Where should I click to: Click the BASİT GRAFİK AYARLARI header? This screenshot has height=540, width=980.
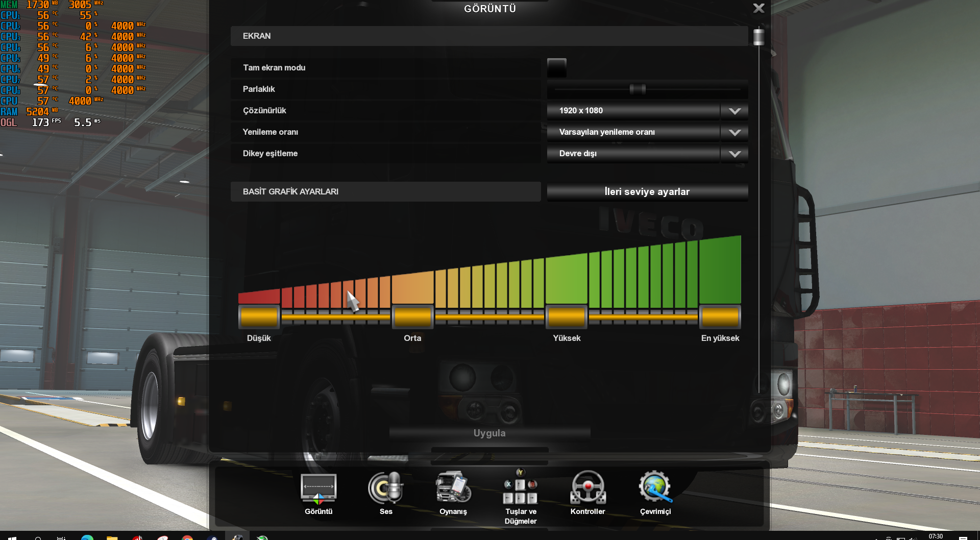point(385,192)
